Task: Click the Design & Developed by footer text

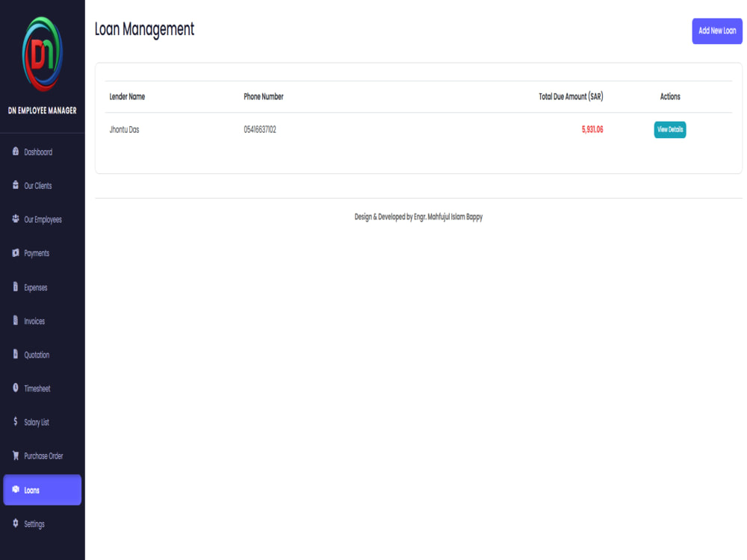Action: [x=418, y=217]
